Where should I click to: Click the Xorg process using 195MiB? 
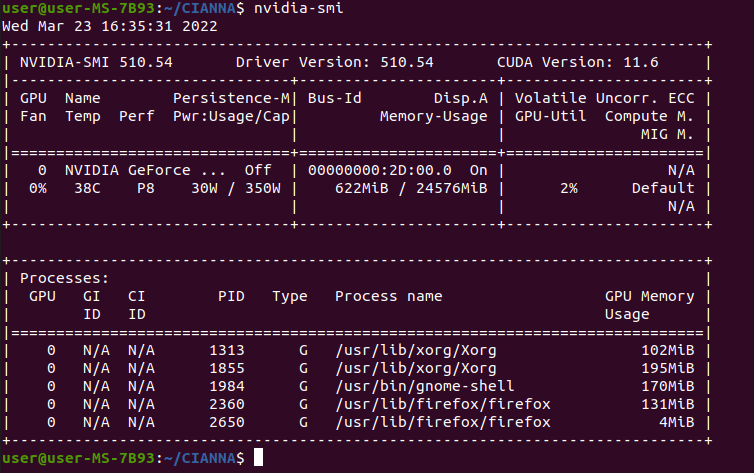[x=415, y=368]
